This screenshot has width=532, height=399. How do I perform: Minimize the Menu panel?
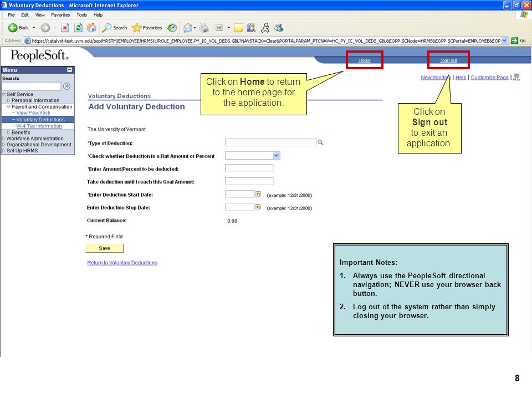tap(70, 70)
